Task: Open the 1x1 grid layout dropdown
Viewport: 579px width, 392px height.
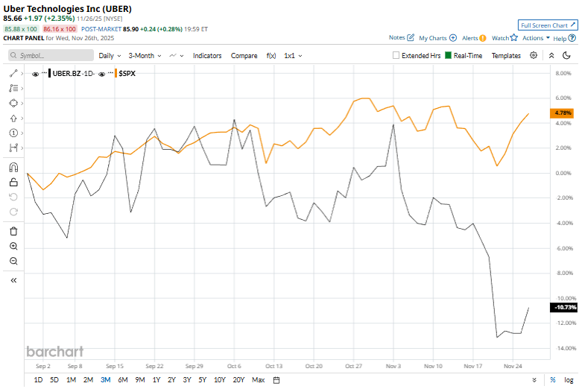Action: coord(293,56)
